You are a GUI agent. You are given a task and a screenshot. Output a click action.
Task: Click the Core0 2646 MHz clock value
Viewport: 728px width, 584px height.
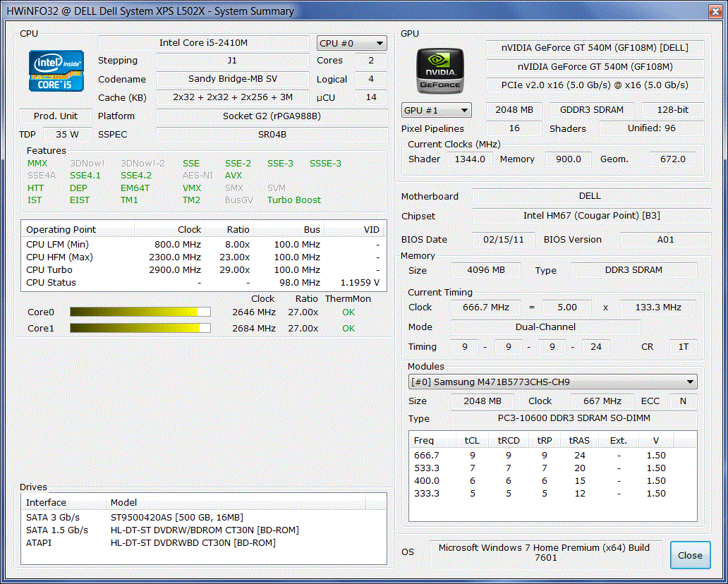(254, 312)
